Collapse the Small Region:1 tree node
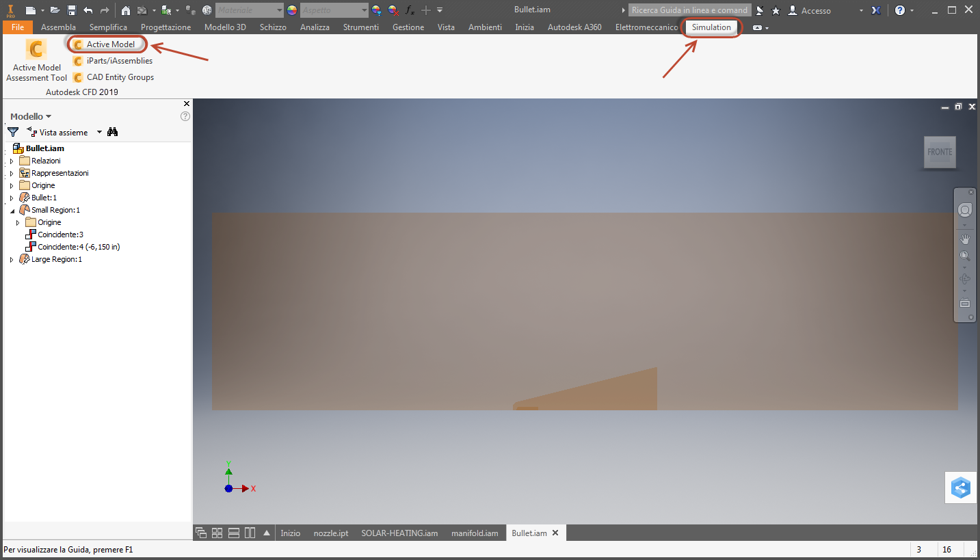 pos(12,210)
